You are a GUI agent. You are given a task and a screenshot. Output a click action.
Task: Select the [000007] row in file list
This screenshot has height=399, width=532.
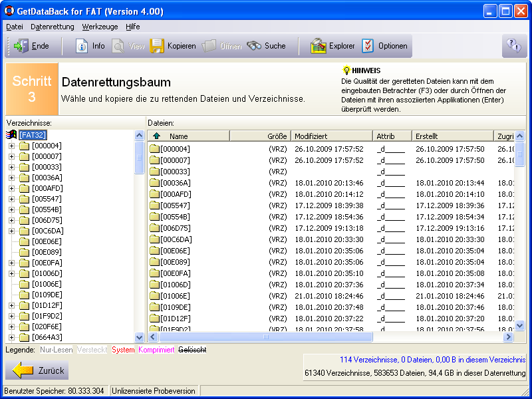(331, 160)
